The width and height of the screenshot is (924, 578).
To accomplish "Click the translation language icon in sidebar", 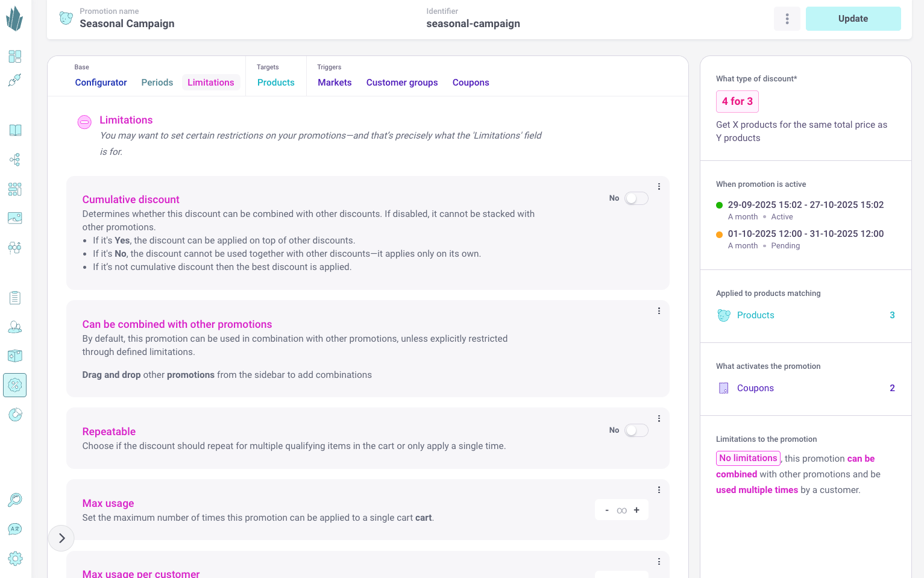I will [15, 529].
